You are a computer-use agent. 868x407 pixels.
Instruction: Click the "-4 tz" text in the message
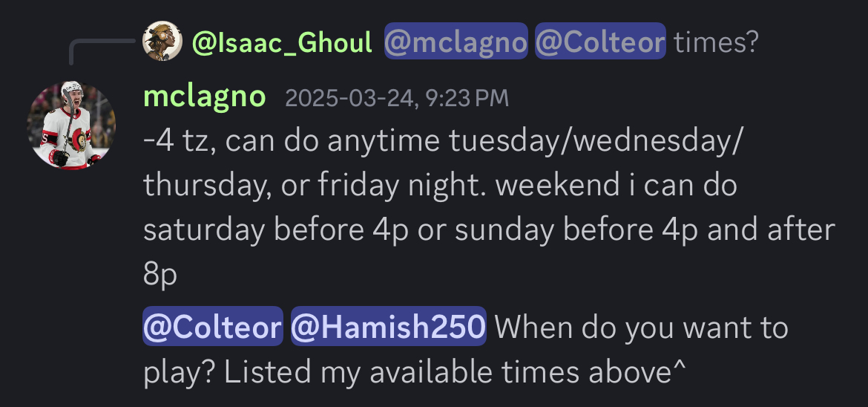178,141
